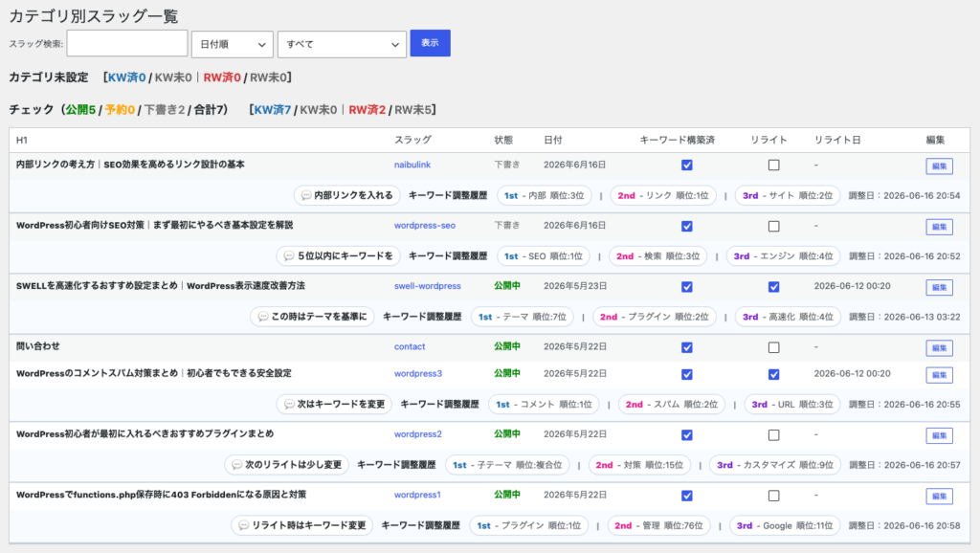Click 編集 button for swell-wordpress row
980x553 pixels.
coord(940,287)
